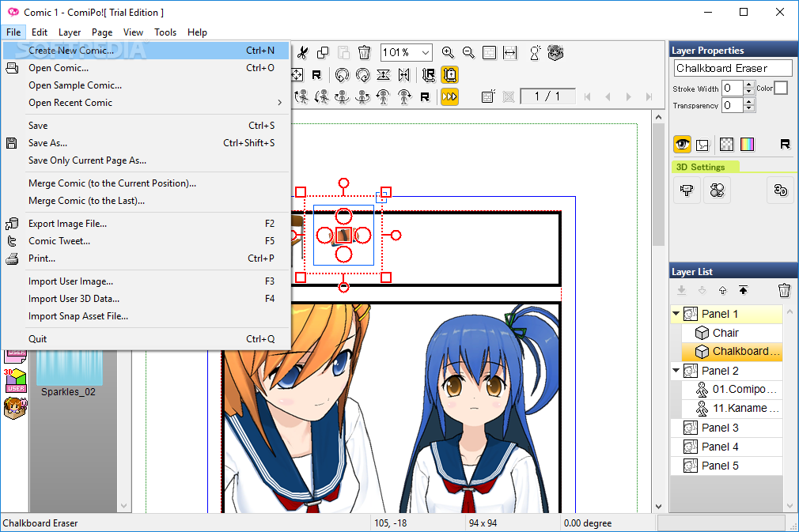Decrease Stroke Width with down arrow
The image size is (799, 532).
(748, 92)
